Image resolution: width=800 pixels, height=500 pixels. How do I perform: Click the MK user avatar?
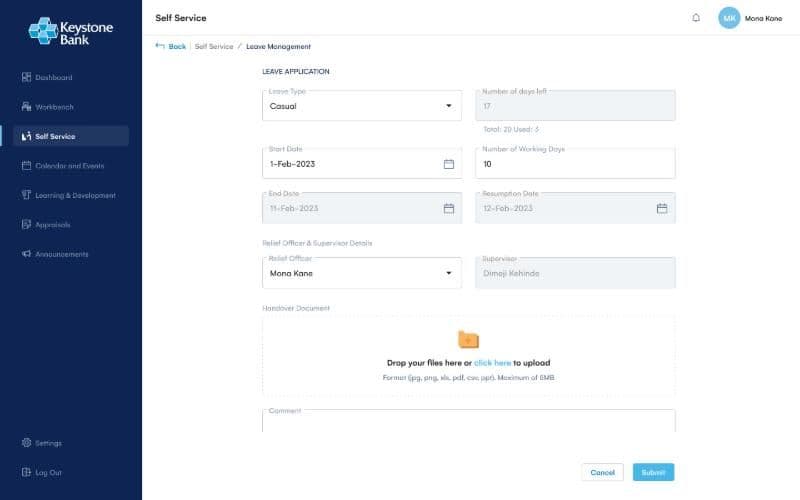[729, 18]
